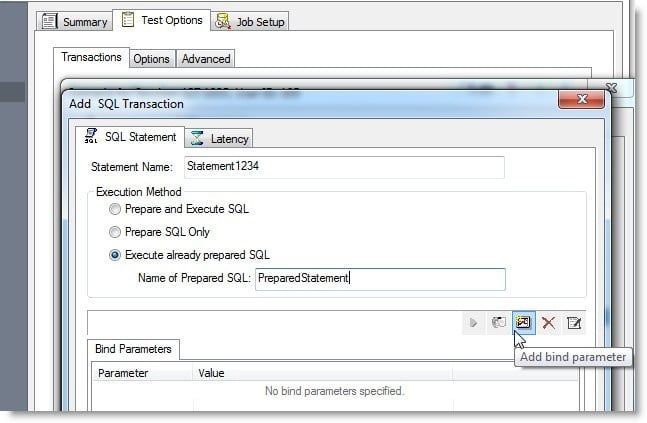647x423 pixels.
Task: Switch to the Summary tab
Action: click(x=75, y=21)
